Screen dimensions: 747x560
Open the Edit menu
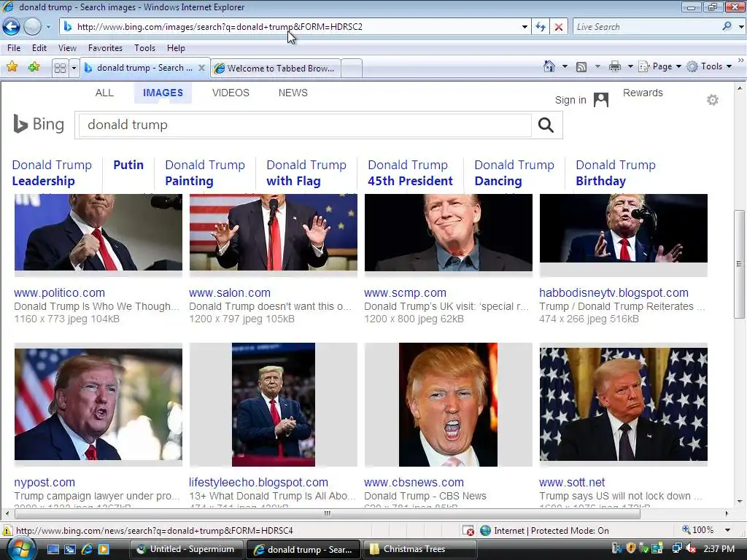click(x=39, y=48)
